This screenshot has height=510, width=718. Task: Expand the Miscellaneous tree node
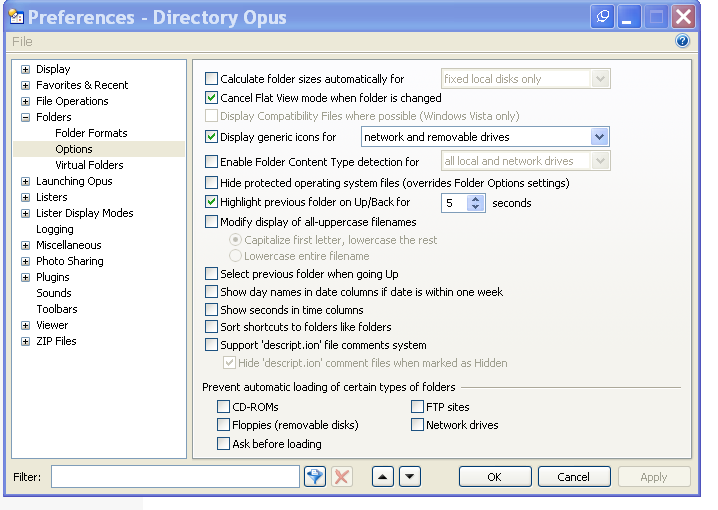(26, 246)
